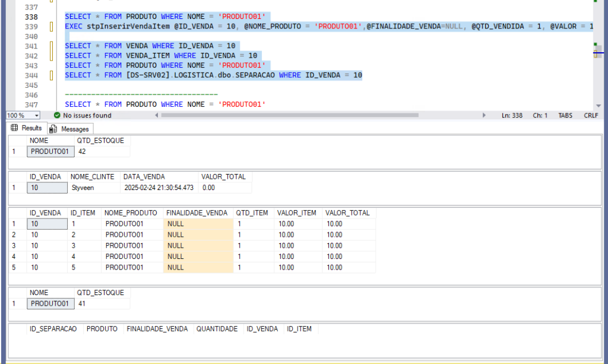The height and width of the screenshot is (364, 608).
Task: Click the green No issues found check icon
Action: tap(57, 115)
